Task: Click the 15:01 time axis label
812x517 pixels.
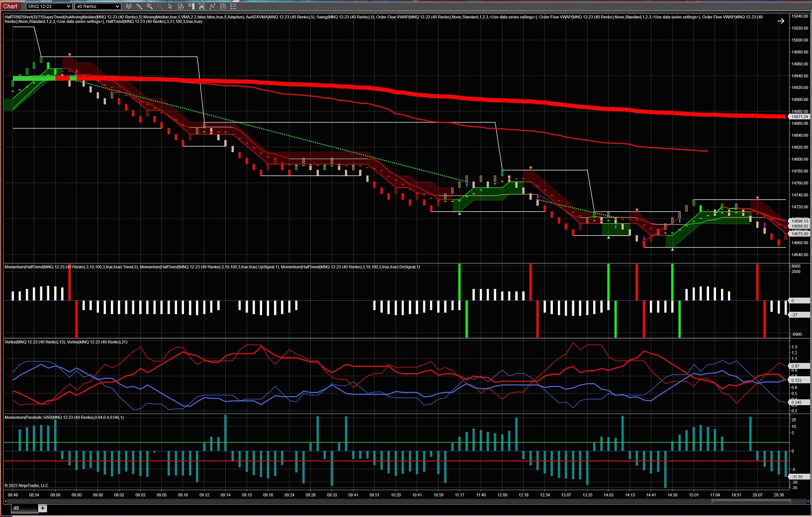Action: tap(694, 495)
